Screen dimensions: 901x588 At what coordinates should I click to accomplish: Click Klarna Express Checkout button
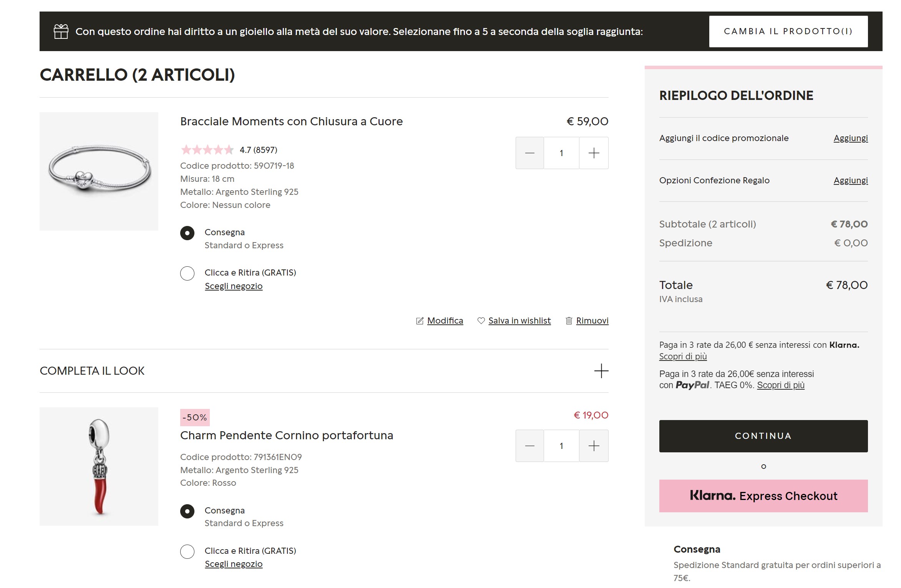pyautogui.click(x=763, y=496)
